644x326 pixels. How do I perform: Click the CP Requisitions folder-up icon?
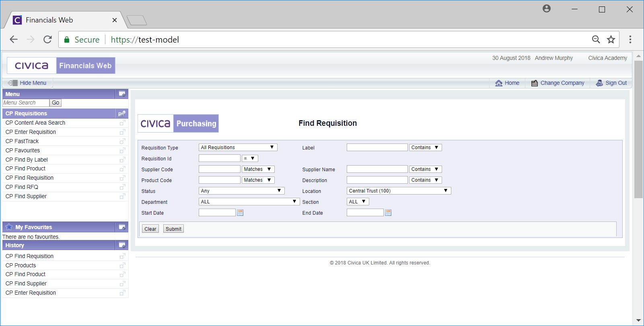tap(122, 113)
